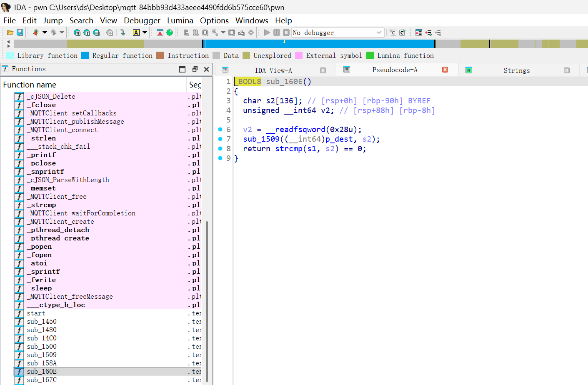Toggle breakpoint dot on line 8
The width and height of the screenshot is (588, 385).
pos(220,149)
